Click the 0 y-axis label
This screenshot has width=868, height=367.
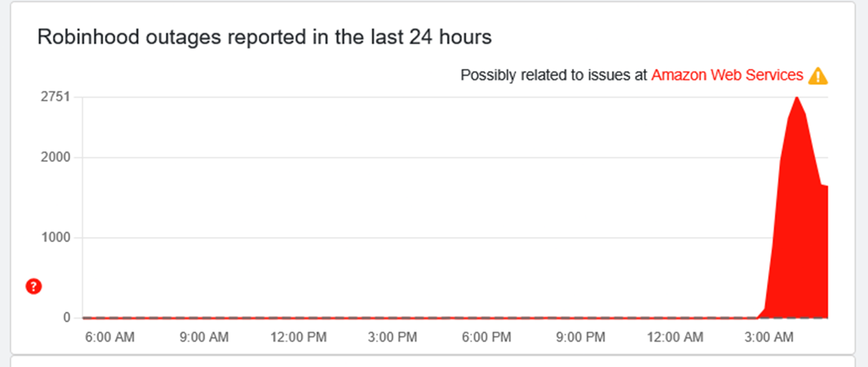click(67, 317)
